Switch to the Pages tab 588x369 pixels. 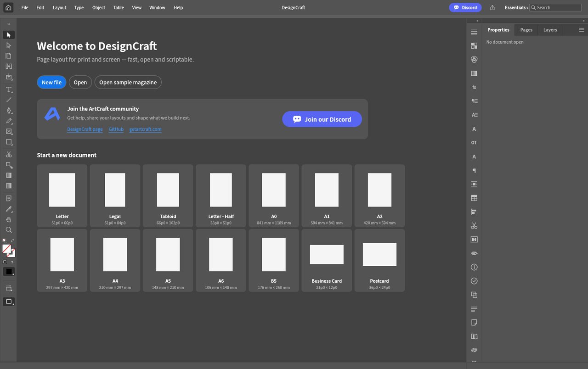(526, 30)
